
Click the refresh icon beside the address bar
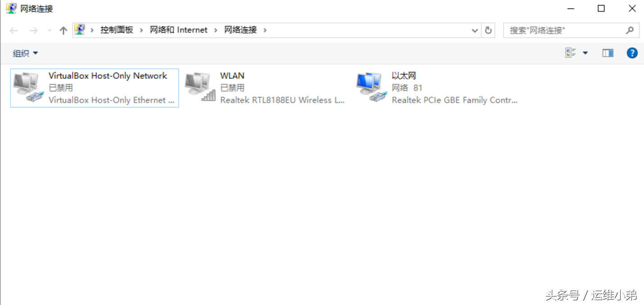click(x=488, y=30)
